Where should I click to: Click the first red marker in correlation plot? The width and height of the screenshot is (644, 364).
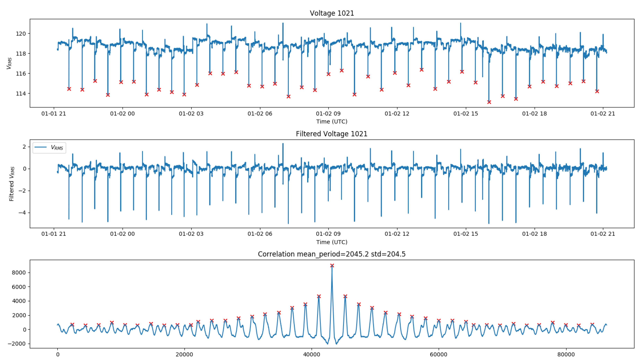72,324
